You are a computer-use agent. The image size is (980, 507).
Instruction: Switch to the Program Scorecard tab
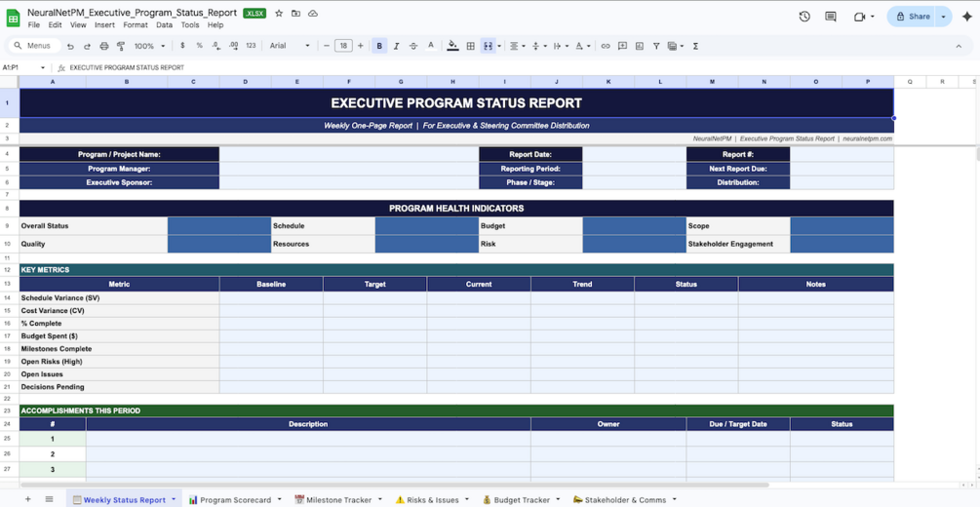(235, 499)
